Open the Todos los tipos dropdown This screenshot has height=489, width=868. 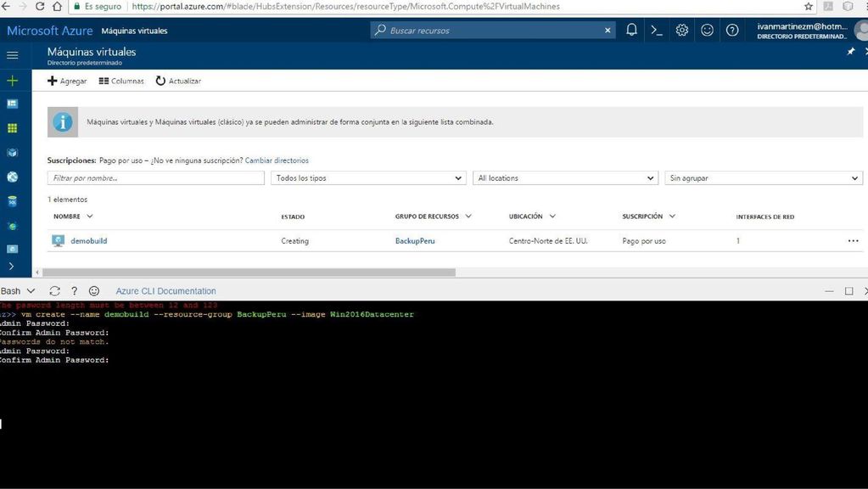point(368,177)
